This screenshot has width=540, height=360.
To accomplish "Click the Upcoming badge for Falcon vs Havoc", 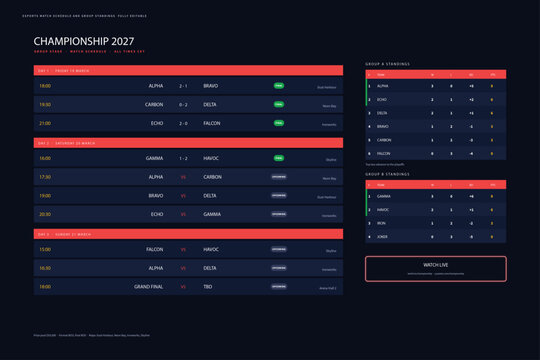I will (279, 249).
